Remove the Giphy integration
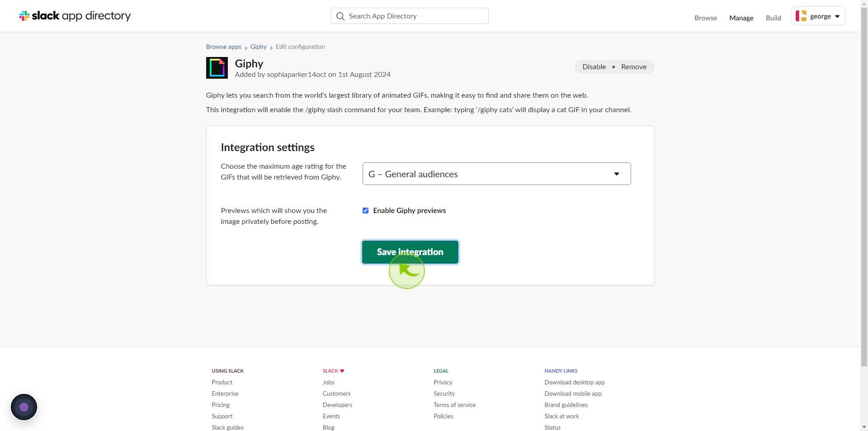The width and height of the screenshot is (868, 431). pyautogui.click(x=634, y=67)
